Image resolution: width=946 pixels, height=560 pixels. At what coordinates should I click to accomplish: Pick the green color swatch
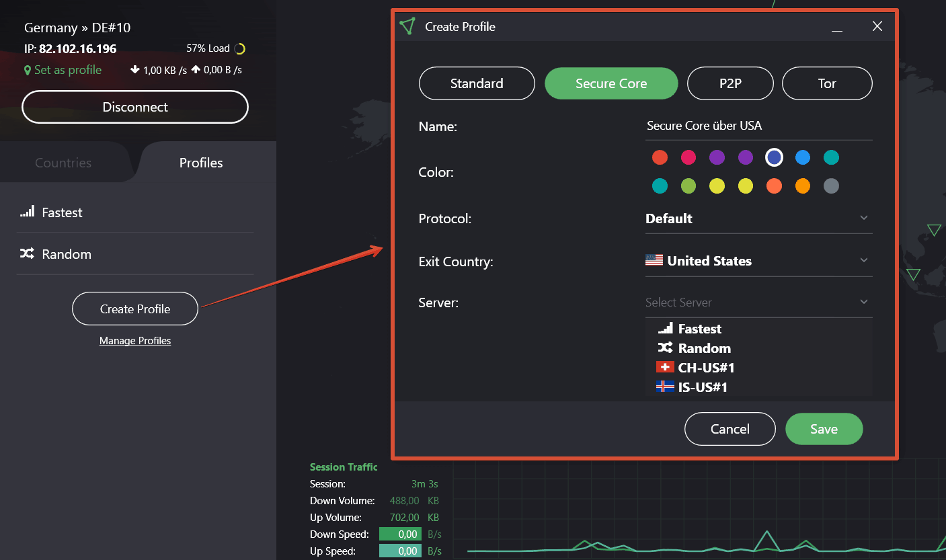(688, 186)
